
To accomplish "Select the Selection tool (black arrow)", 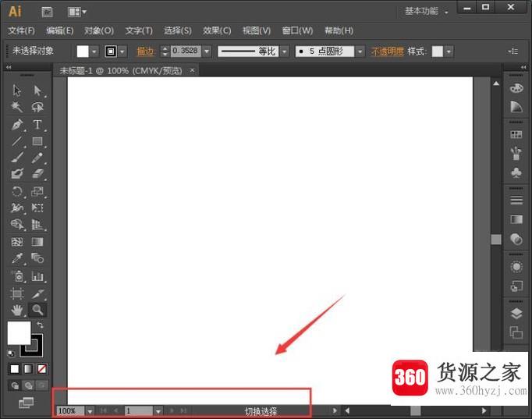I will [x=17, y=91].
